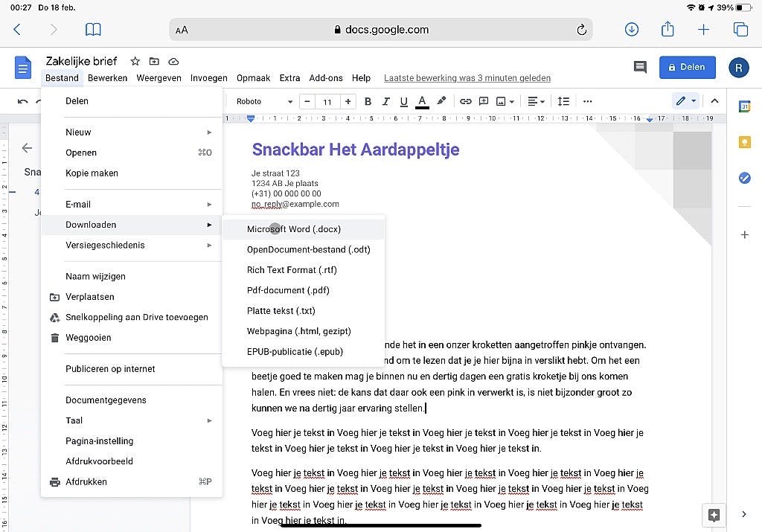The height and width of the screenshot is (532, 762).
Task: Open Google Keep side panel icon
Action: [744, 142]
